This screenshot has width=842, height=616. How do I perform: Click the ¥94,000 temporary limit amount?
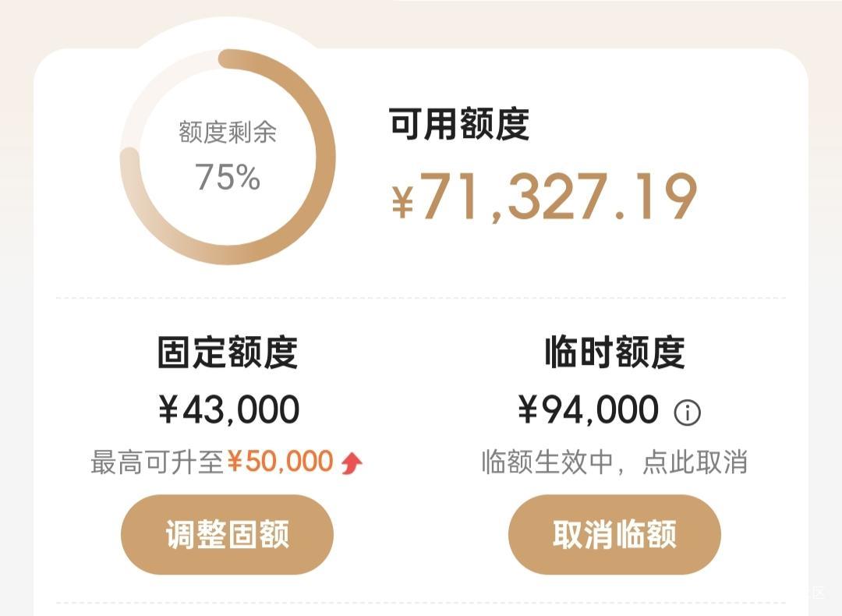[589, 410]
